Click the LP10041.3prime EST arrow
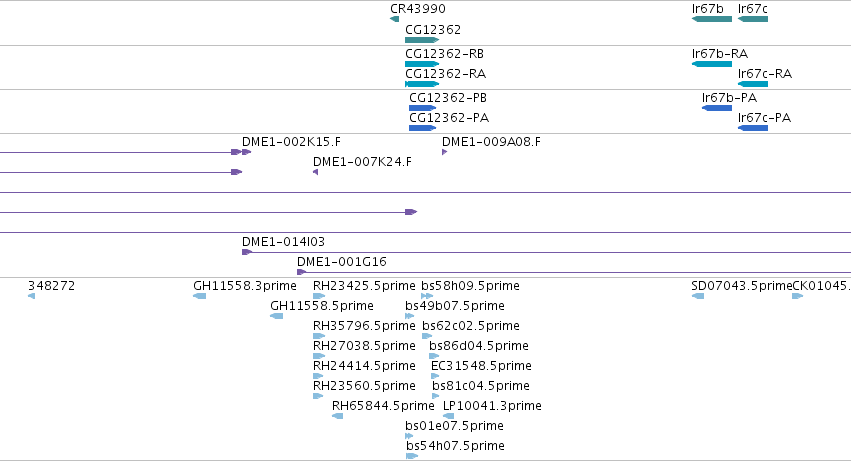Viewport: 851px width, 461px height. [448, 416]
